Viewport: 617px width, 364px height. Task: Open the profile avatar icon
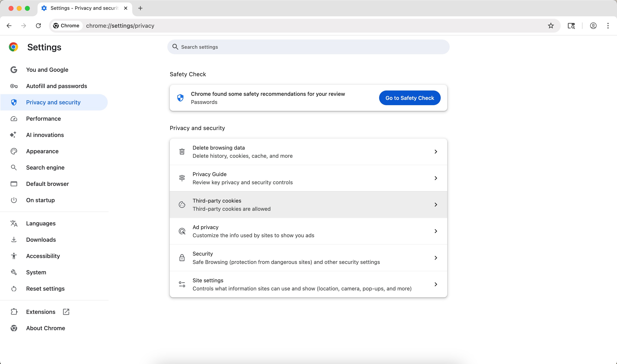coord(593,26)
